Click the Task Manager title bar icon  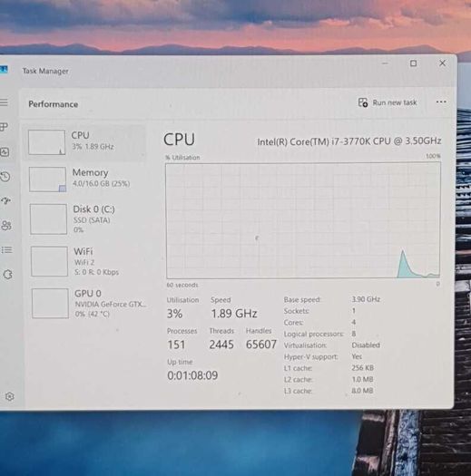(4, 70)
